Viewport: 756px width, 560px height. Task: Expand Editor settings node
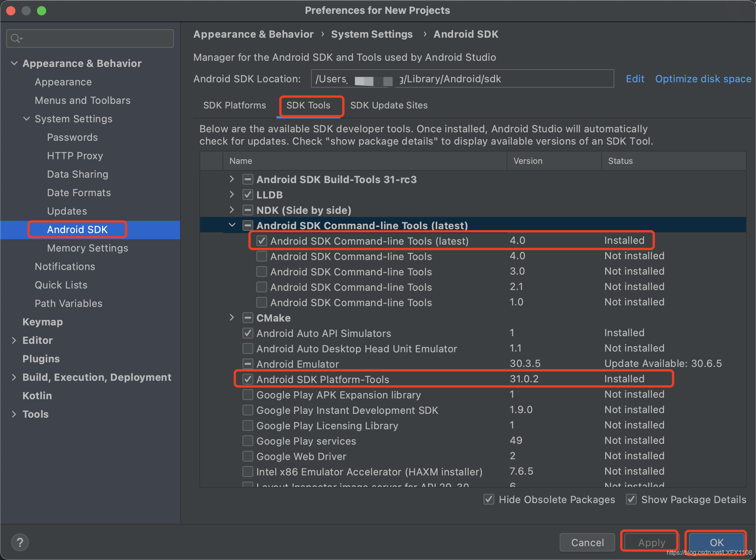pos(14,340)
